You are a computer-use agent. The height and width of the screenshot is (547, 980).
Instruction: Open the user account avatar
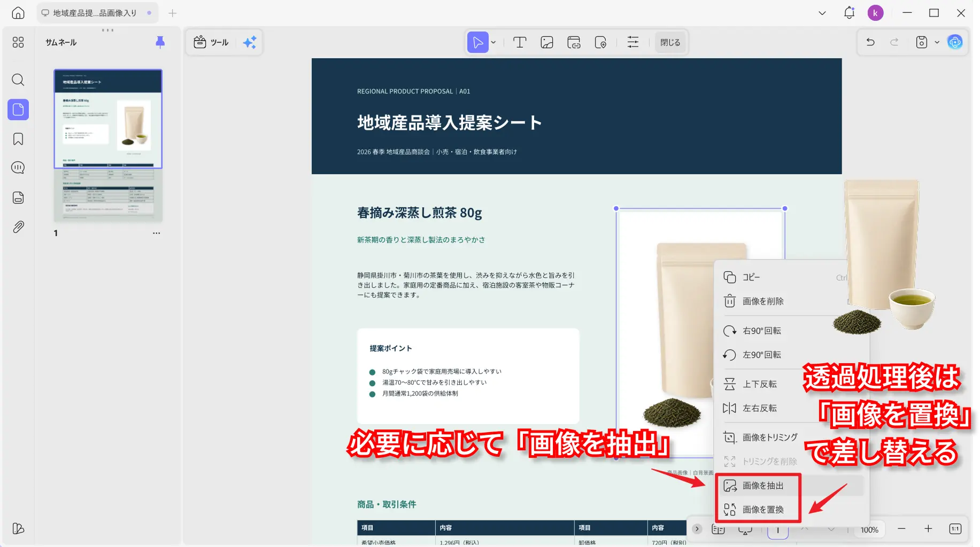(x=875, y=13)
